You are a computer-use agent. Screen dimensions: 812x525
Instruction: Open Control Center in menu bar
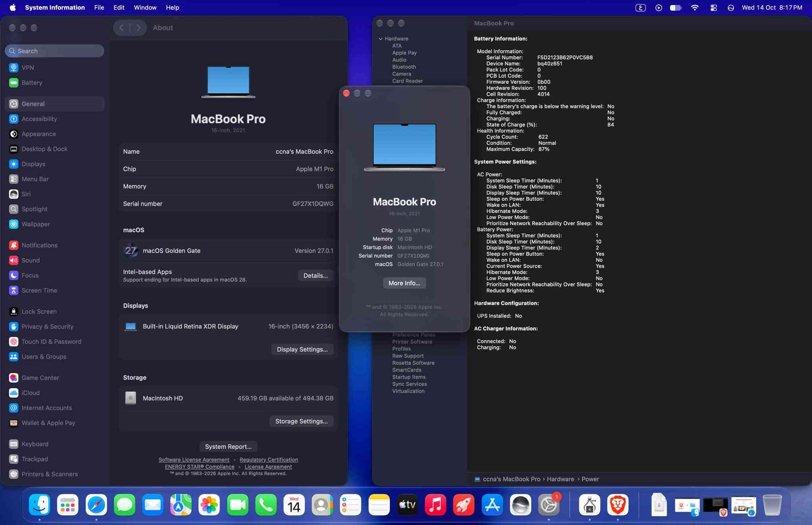(x=713, y=8)
